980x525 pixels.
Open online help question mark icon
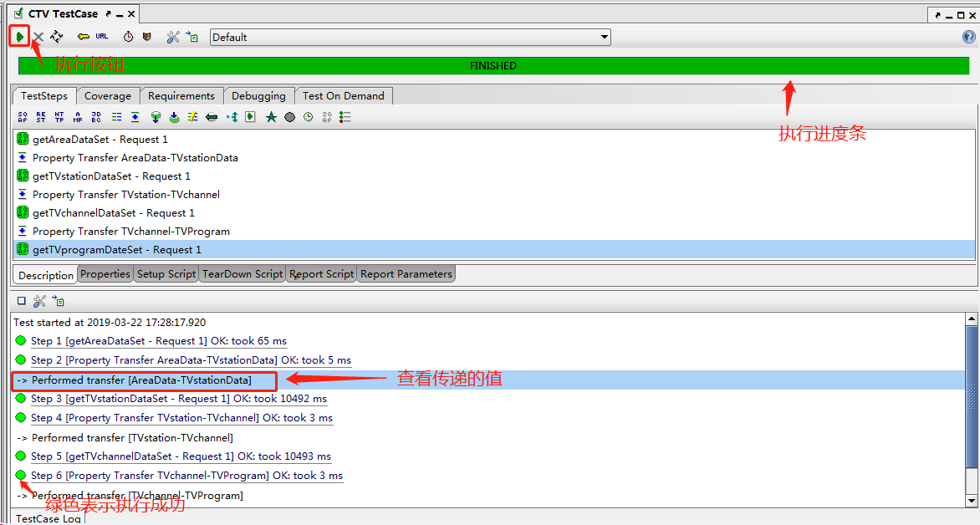point(969,37)
